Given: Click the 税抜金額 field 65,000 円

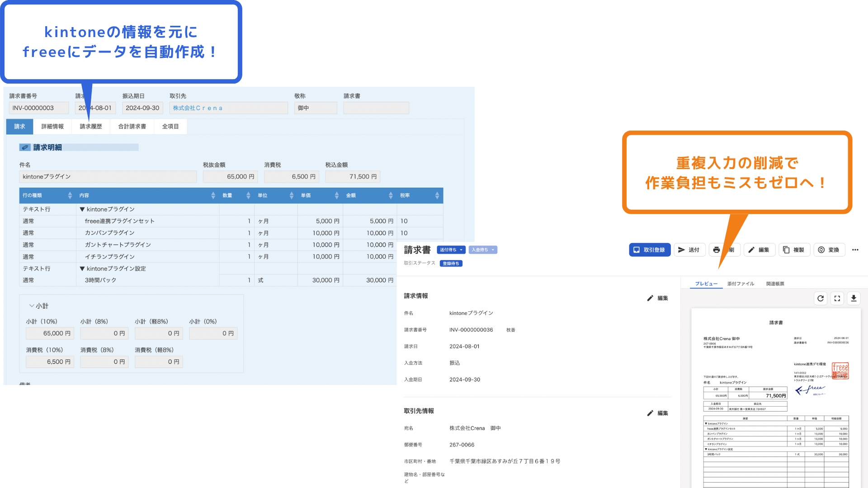Looking at the screenshot, I should (230, 177).
